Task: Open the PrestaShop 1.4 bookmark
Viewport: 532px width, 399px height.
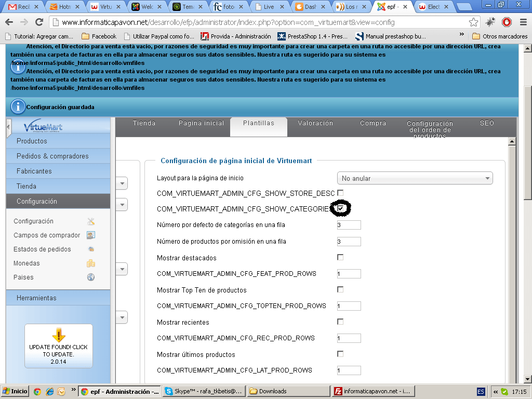Action: click(x=313, y=36)
